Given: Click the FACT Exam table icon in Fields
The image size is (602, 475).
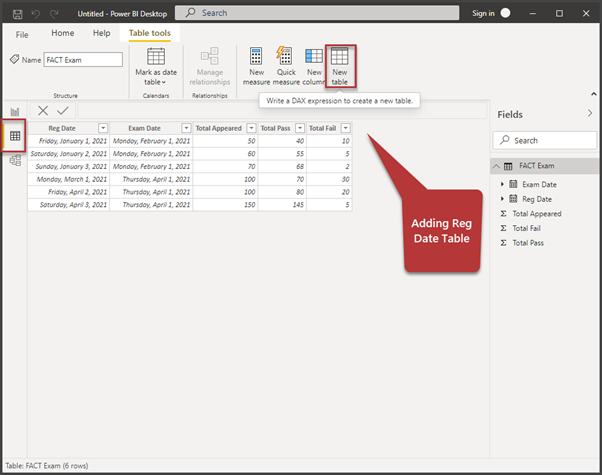Looking at the screenshot, I should (x=508, y=166).
